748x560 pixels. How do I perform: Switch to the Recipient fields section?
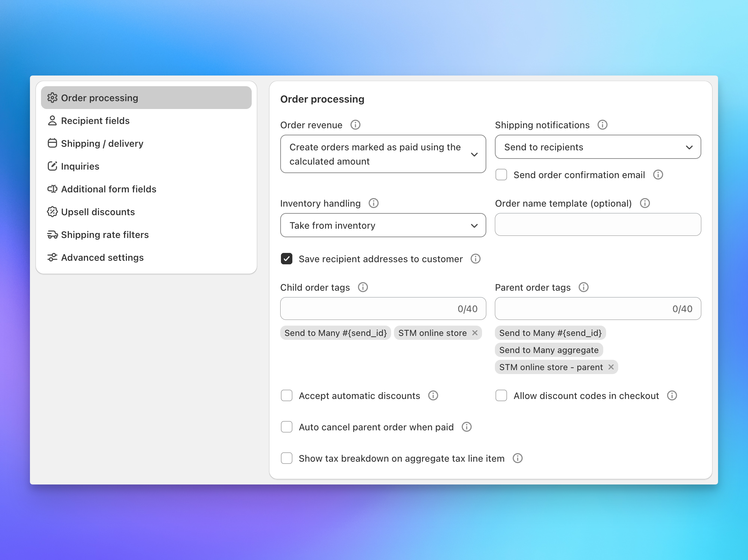[95, 120]
